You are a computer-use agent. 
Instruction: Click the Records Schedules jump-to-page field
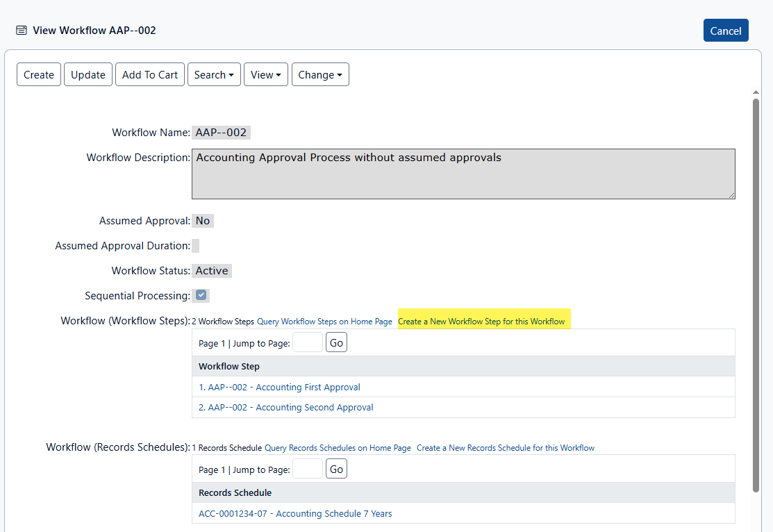pyautogui.click(x=308, y=469)
